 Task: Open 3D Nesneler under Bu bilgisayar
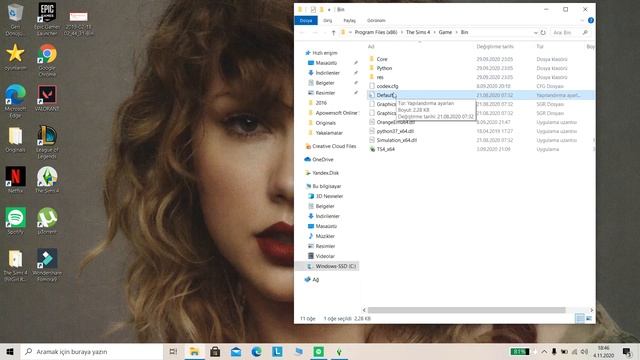tap(329, 196)
